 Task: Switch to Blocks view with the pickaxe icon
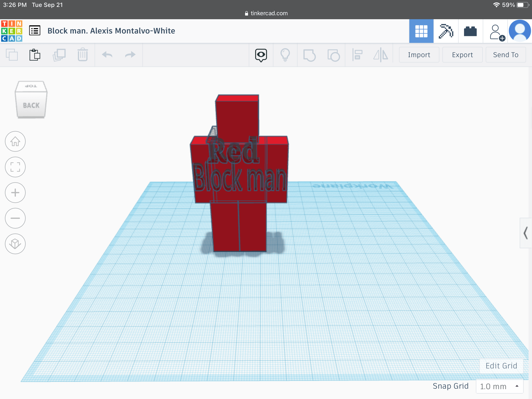446,31
